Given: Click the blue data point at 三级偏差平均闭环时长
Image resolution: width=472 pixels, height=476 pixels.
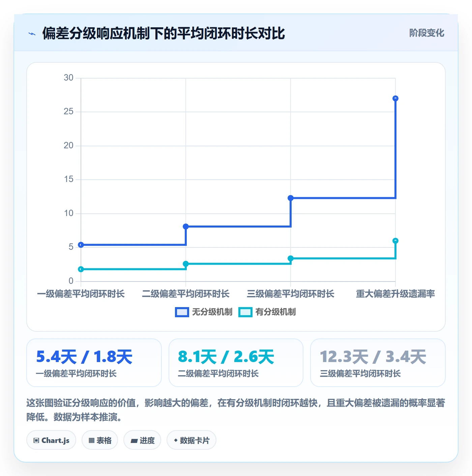Looking at the screenshot, I should 291,198.
